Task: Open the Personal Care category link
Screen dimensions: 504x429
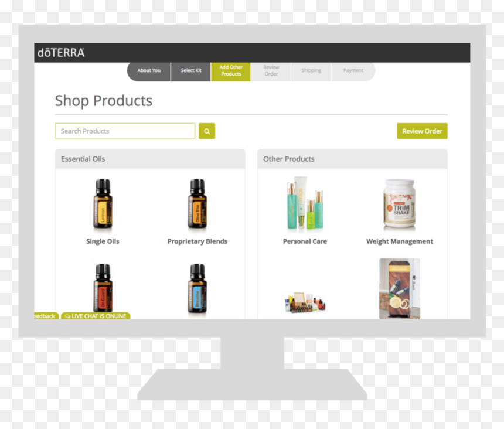Action: 305,241
